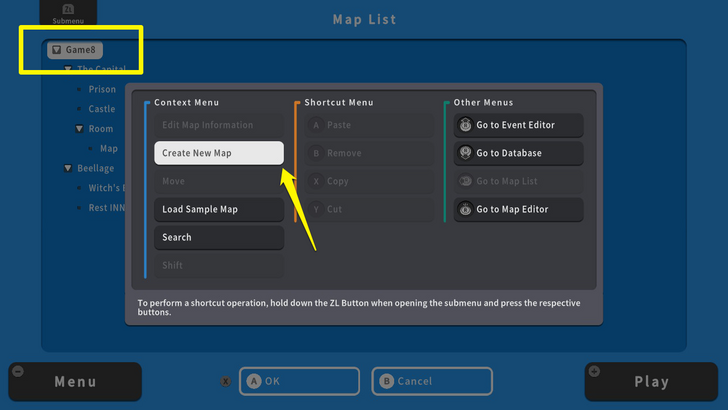Confirm with the A OK button

299,381
